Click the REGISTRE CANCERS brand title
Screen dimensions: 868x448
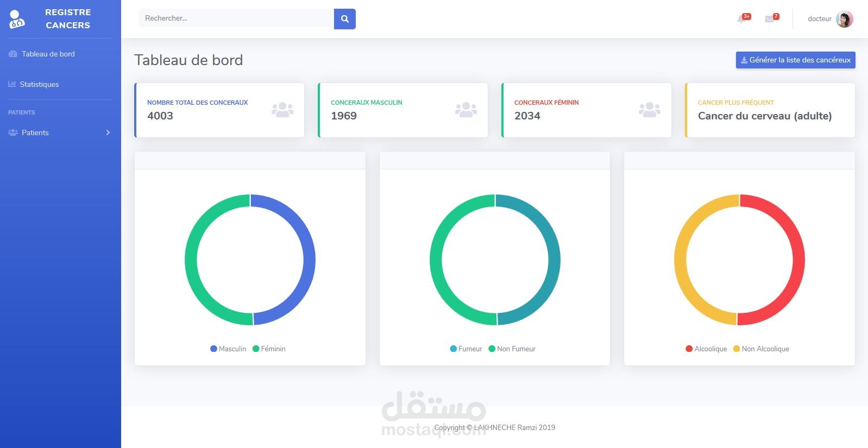[68, 18]
